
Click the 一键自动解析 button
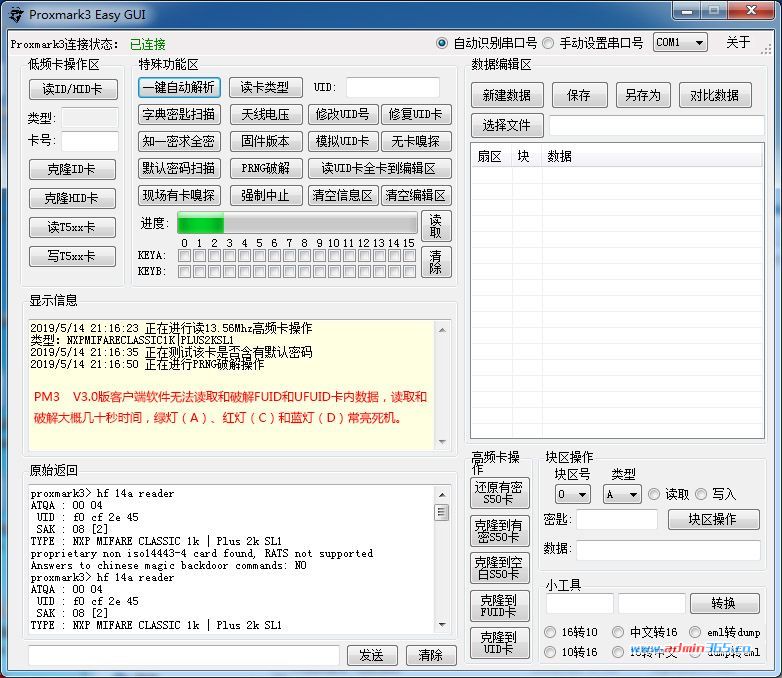click(179, 88)
